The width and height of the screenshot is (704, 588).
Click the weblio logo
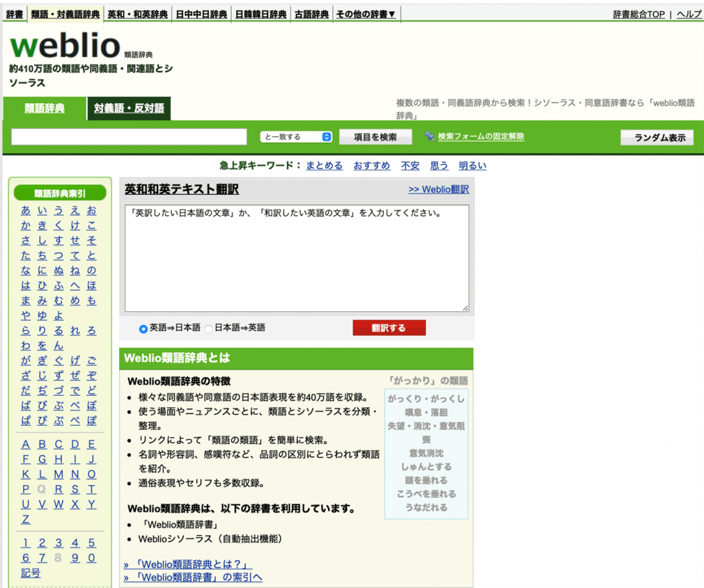tap(65, 46)
